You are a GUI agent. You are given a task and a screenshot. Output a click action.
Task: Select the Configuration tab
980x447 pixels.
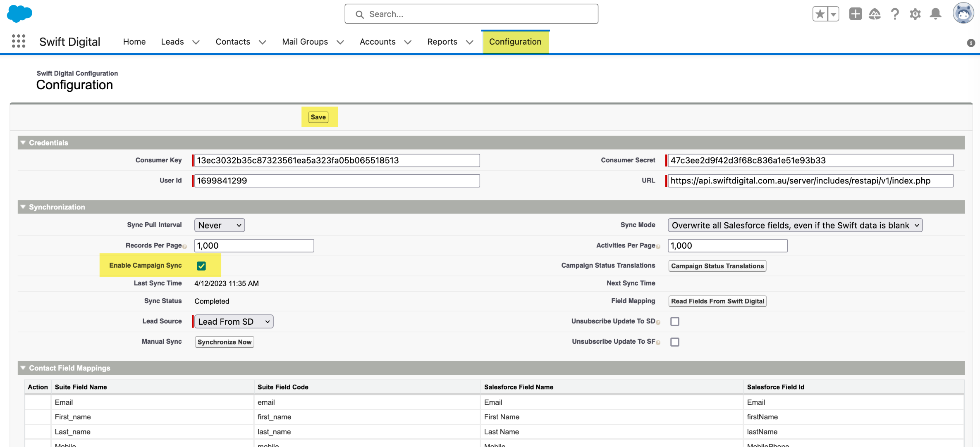515,42
